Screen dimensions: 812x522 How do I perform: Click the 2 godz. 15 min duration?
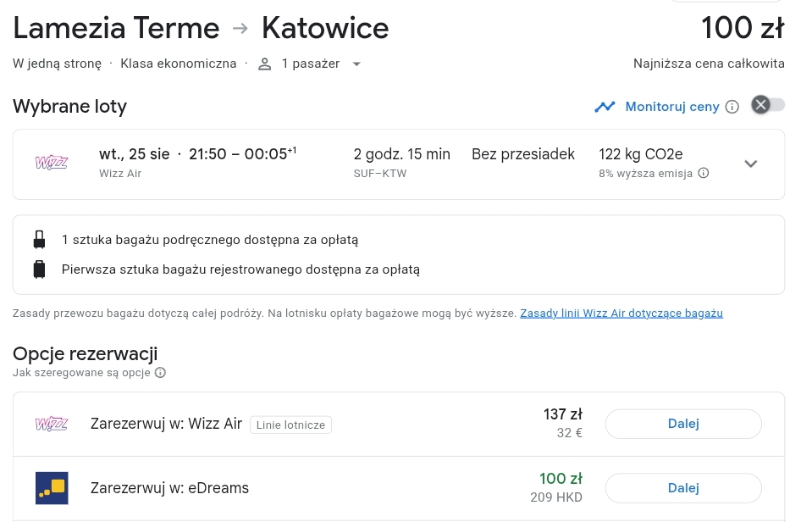402,154
